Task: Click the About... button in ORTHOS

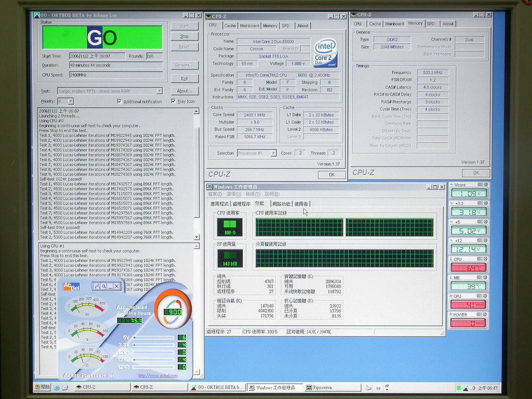Action: 184,91
